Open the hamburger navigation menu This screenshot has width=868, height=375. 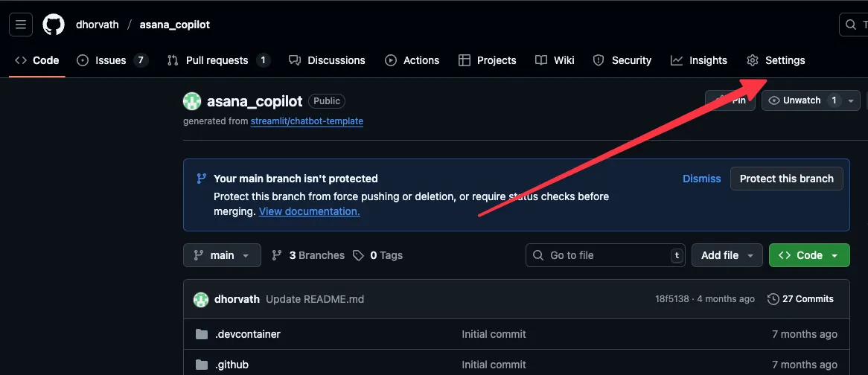pyautogui.click(x=21, y=25)
